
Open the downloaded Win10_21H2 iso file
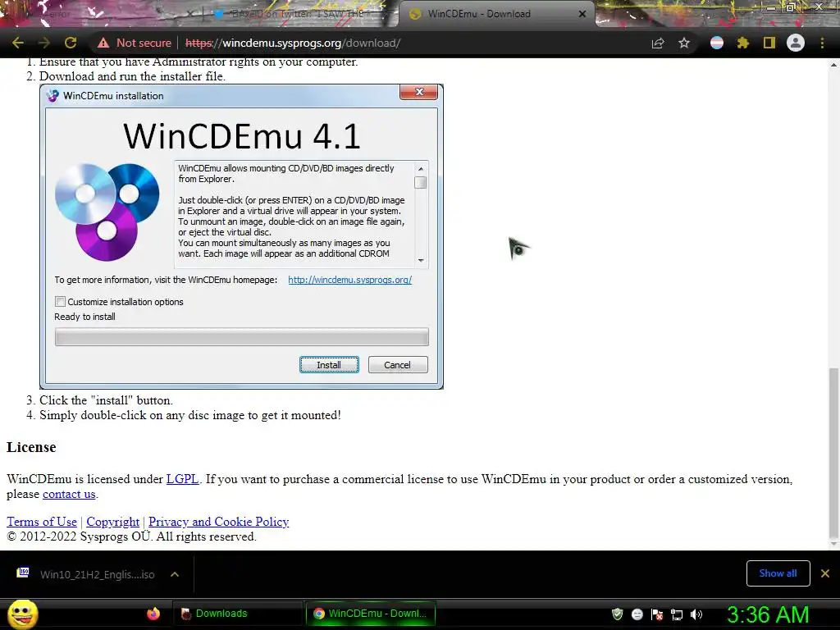coord(85,574)
